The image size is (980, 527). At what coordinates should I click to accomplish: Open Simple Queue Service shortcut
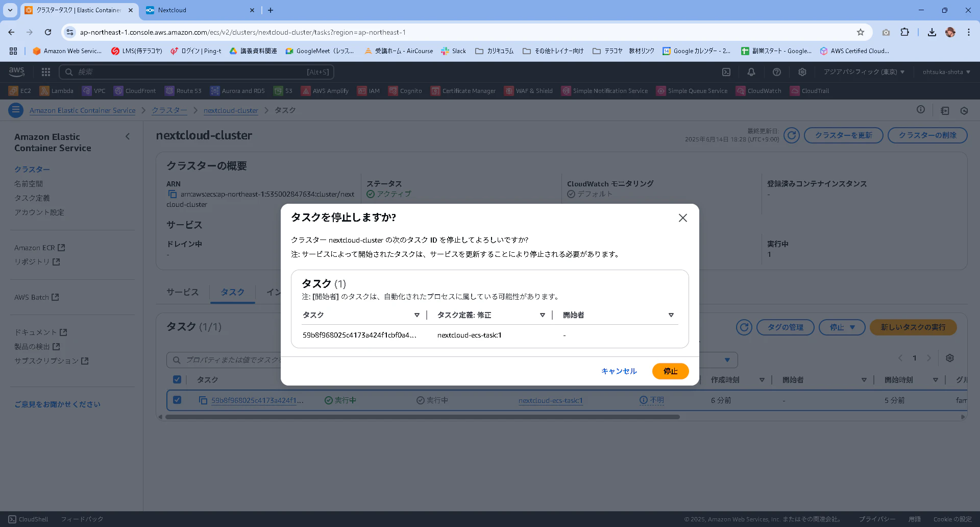click(x=692, y=91)
